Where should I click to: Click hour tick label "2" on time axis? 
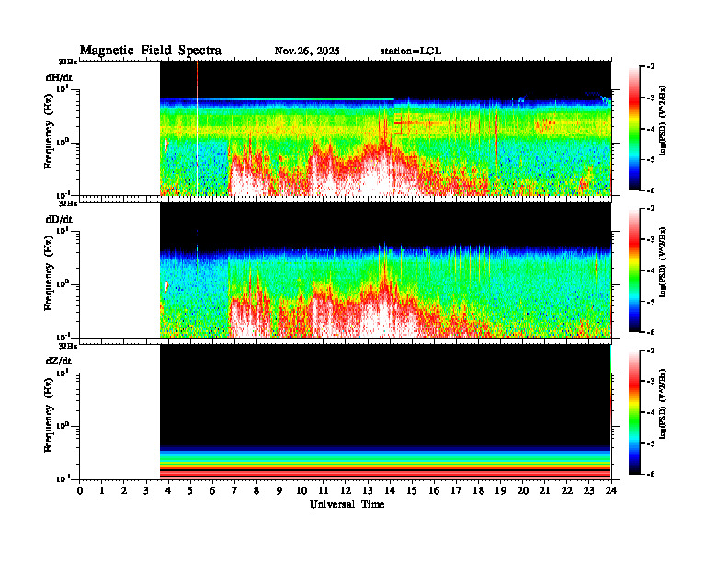(x=124, y=491)
